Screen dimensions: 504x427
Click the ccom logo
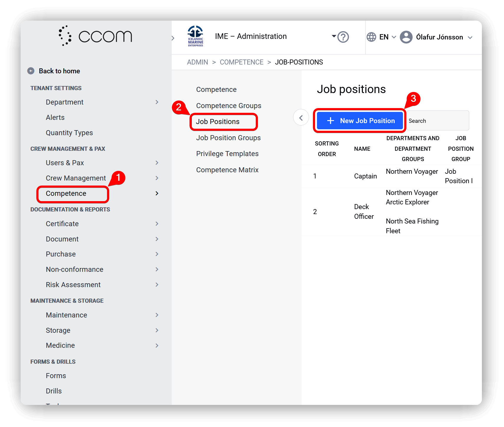tap(95, 36)
